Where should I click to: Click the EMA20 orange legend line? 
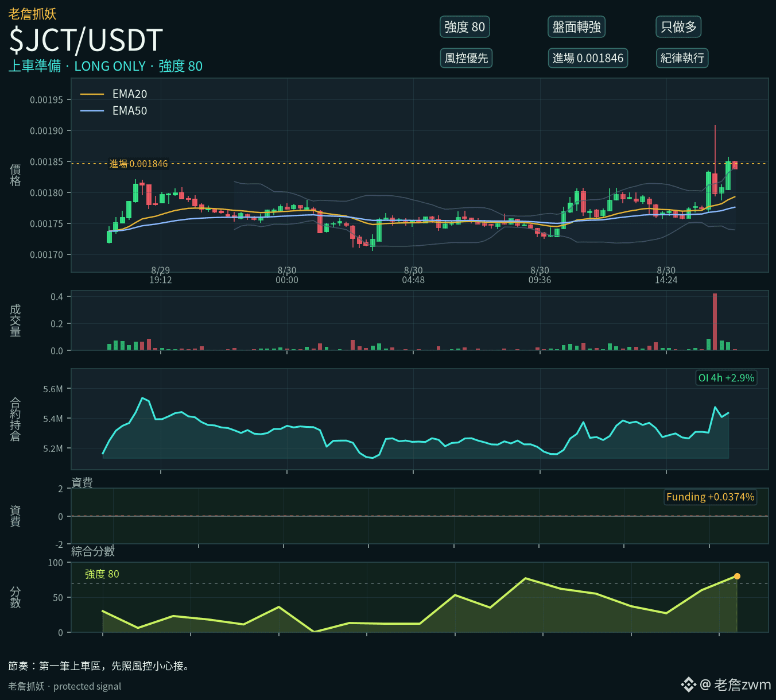point(92,94)
